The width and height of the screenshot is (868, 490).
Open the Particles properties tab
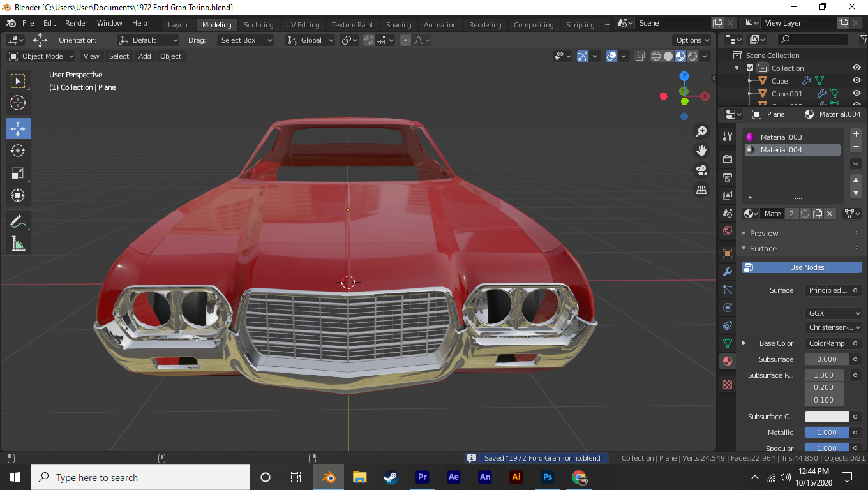click(727, 290)
